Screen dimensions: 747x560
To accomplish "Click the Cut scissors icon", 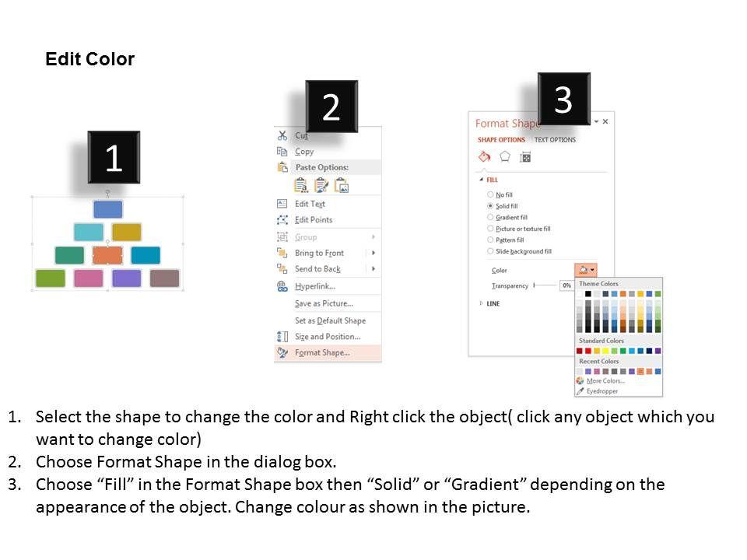I will [x=282, y=135].
